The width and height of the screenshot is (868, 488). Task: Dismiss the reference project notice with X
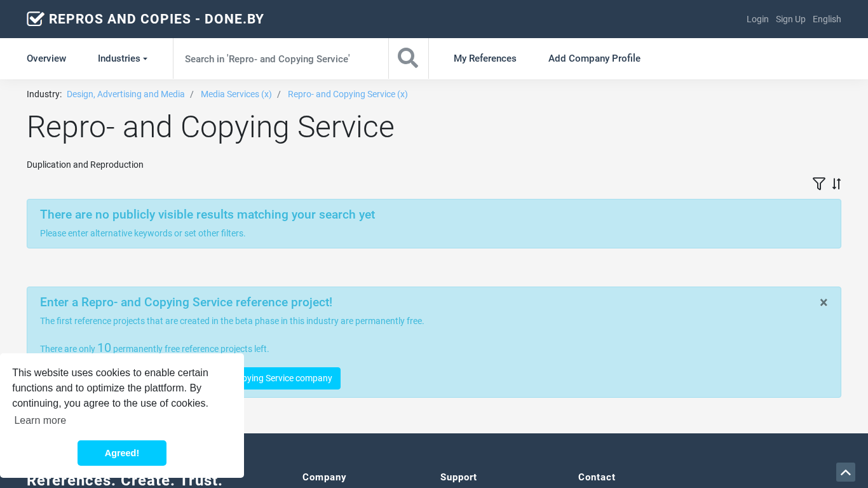click(824, 302)
